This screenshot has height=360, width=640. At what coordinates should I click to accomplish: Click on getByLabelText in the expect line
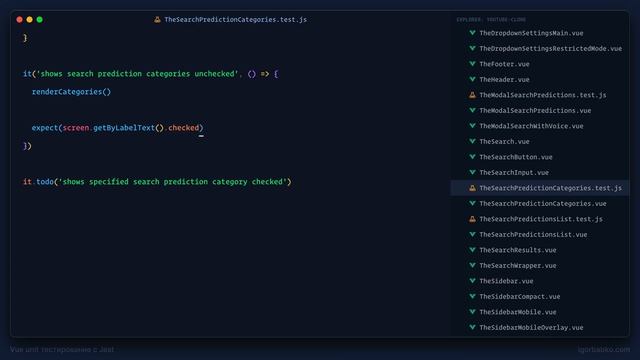124,128
